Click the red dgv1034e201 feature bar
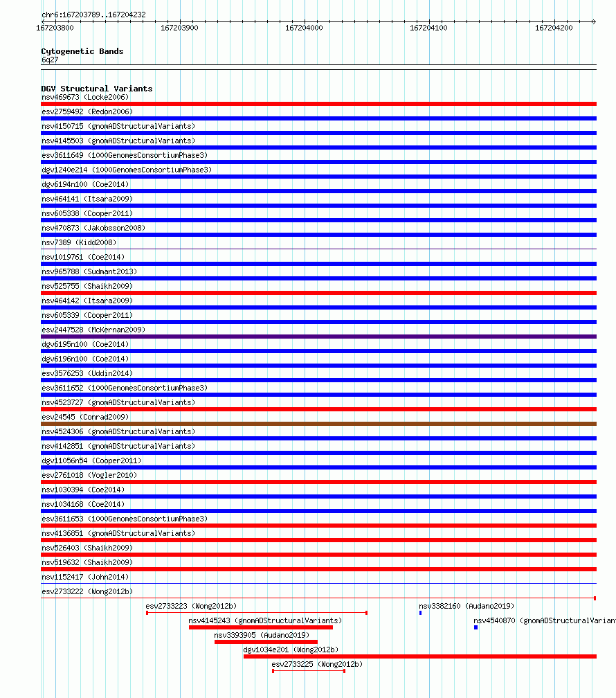 coord(420,656)
